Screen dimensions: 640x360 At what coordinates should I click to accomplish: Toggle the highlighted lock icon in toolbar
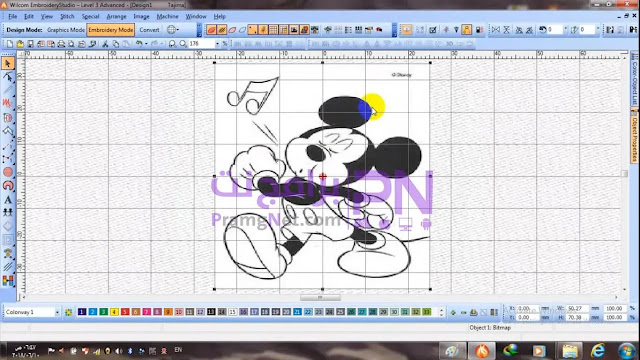pyautogui.click(x=467, y=30)
